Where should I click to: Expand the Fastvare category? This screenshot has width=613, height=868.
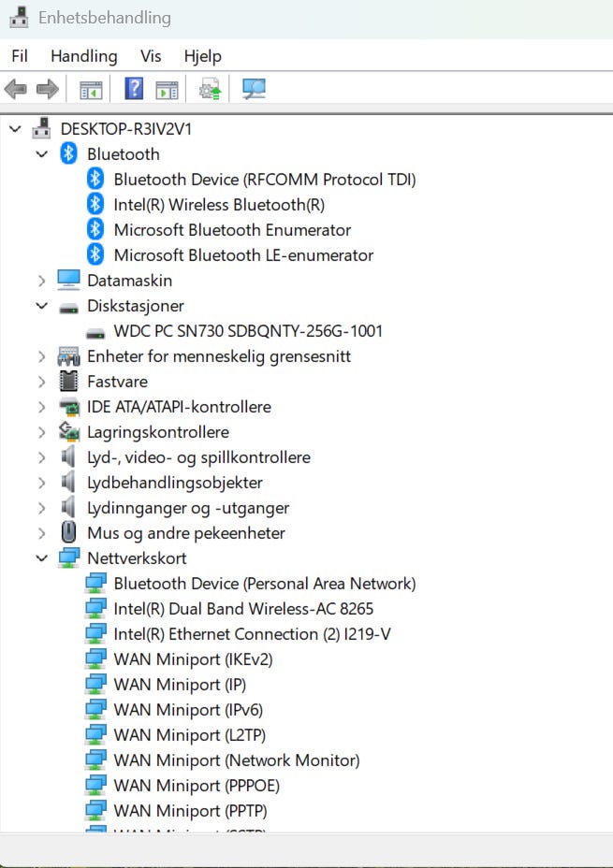coord(41,382)
